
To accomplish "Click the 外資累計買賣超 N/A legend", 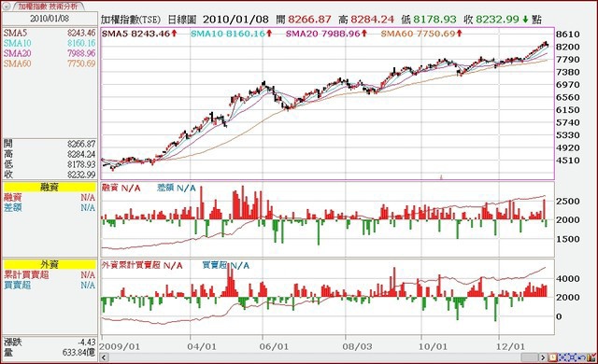I will [142, 265].
